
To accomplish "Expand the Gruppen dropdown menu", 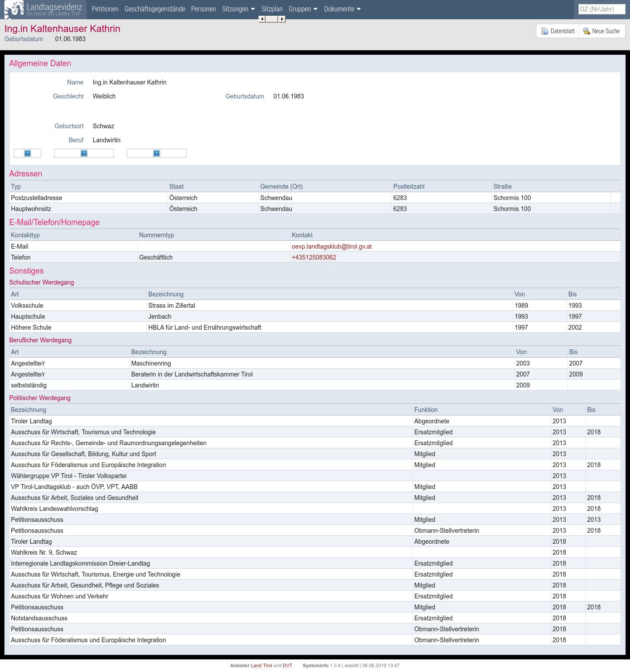I will (303, 9).
